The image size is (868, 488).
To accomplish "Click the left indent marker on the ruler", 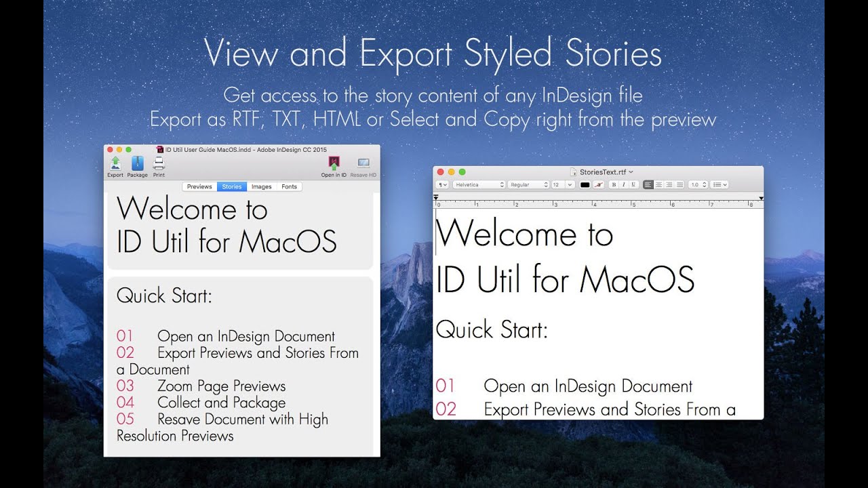I will [436, 197].
